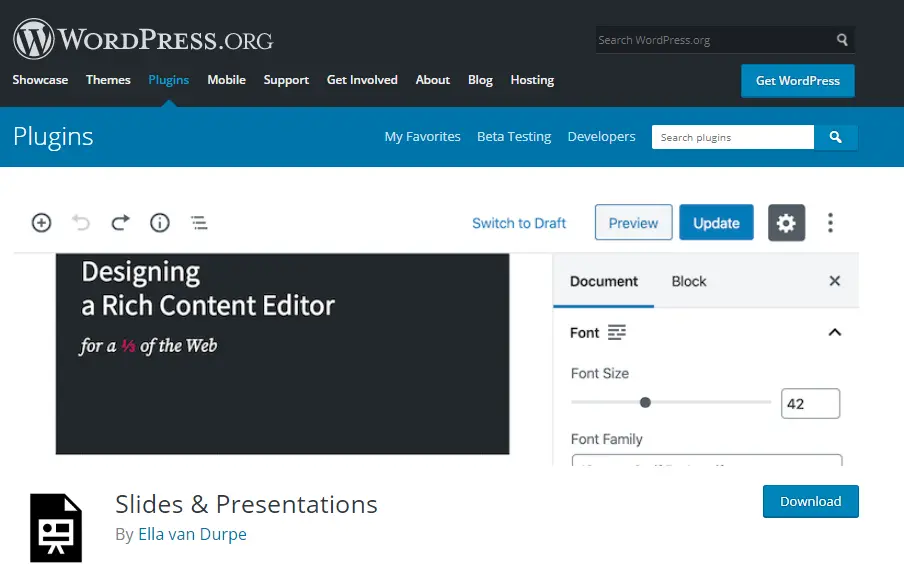The image size is (904, 588).
Task: Close the settings sidebar panel
Action: pos(834,281)
